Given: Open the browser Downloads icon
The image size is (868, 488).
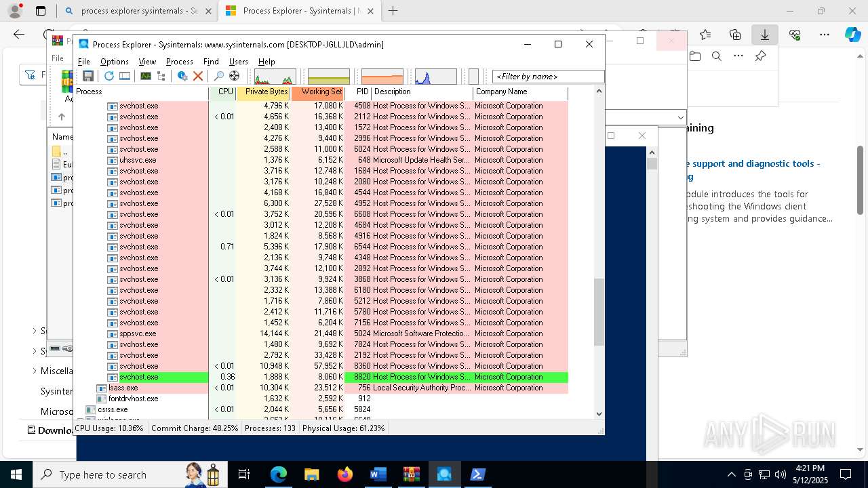Looking at the screenshot, I should (765, 35).
